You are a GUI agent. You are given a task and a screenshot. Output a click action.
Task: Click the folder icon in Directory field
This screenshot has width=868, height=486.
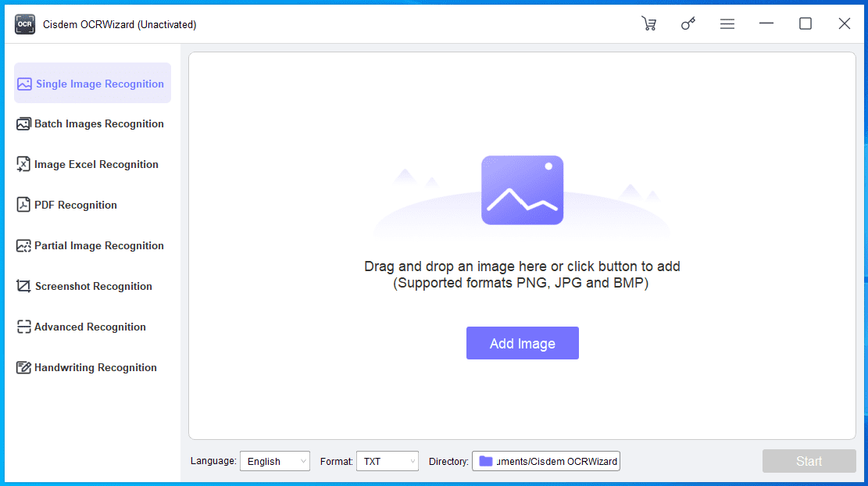coord(485,461)
